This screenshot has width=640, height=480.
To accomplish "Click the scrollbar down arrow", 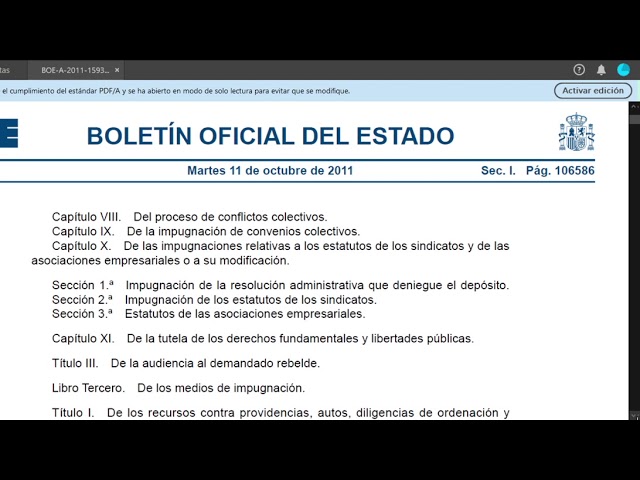I will pyautogui.click(x=634, y=415).
